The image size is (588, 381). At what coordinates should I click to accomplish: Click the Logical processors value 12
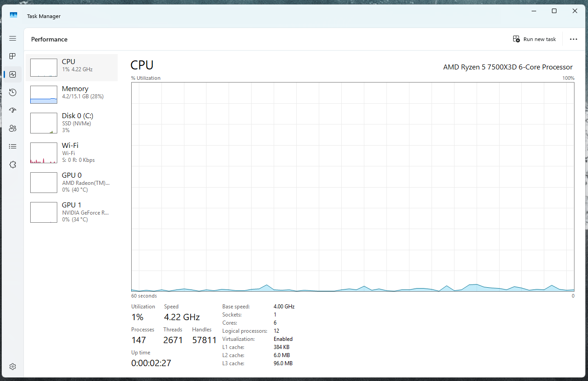(x=276, y=331)
